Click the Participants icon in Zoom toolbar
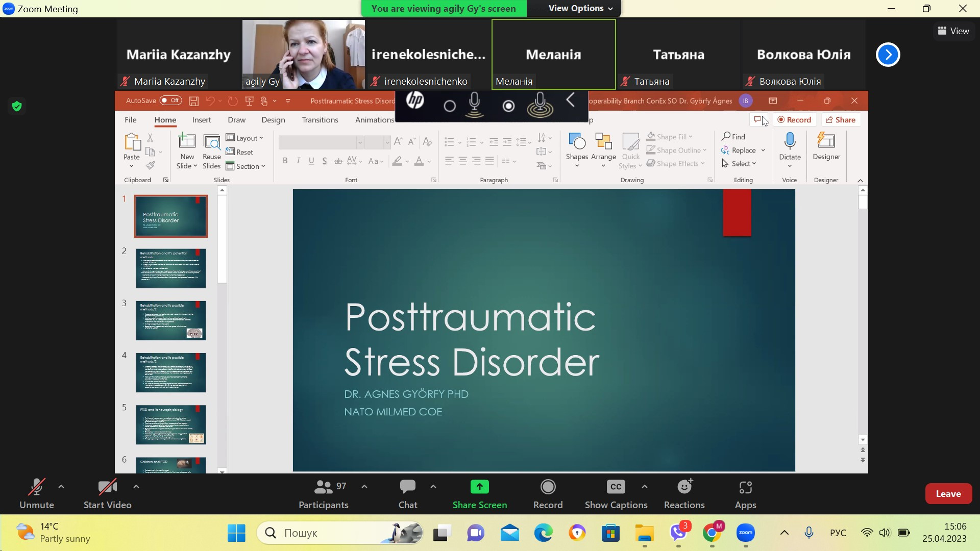This screenshot has height=551, width=980. [x=324, y=487]
